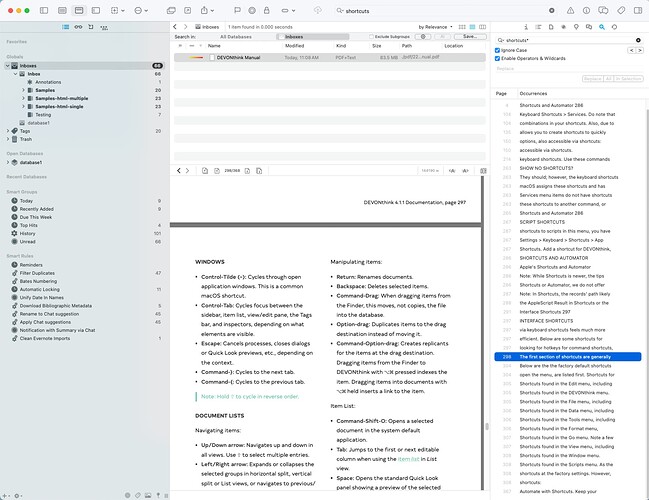This screenshot has width=649, height=500.
Task: Expand the Tags group in sidebar
Action: click(x=9, y=130)
